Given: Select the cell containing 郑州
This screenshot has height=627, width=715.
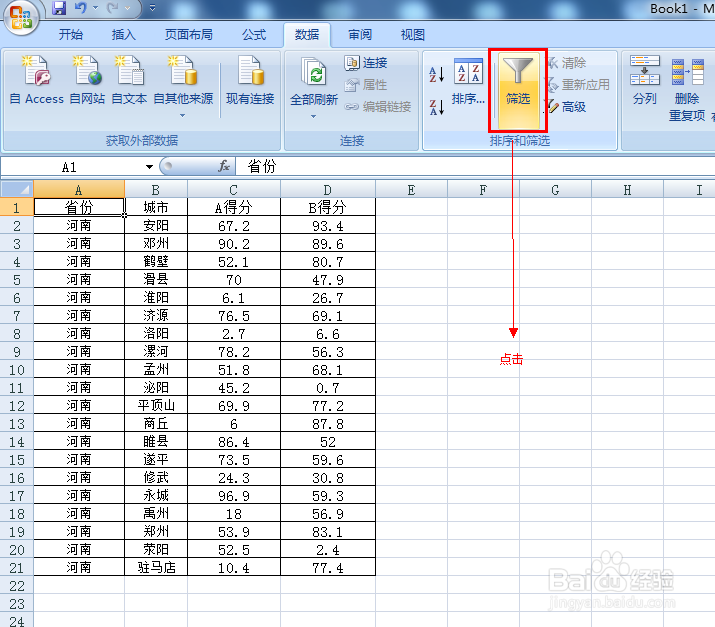Looking at the screenshot, I should tap(155, 531).
